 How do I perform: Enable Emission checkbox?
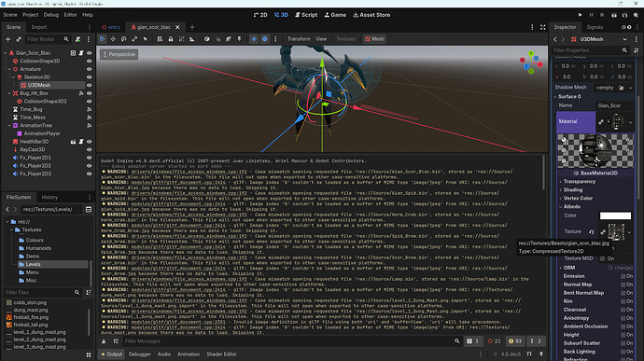pos(623,276)
